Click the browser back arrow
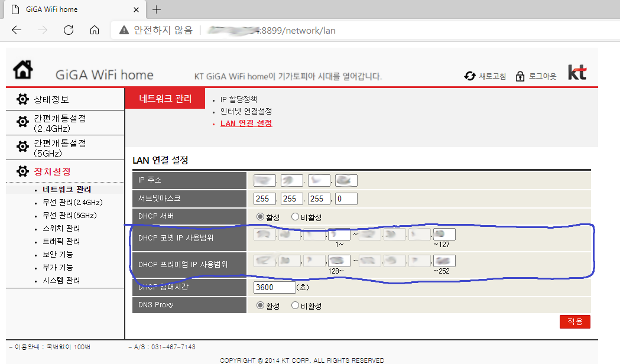The height and width of the screenshot is (364, 620). 17,30
